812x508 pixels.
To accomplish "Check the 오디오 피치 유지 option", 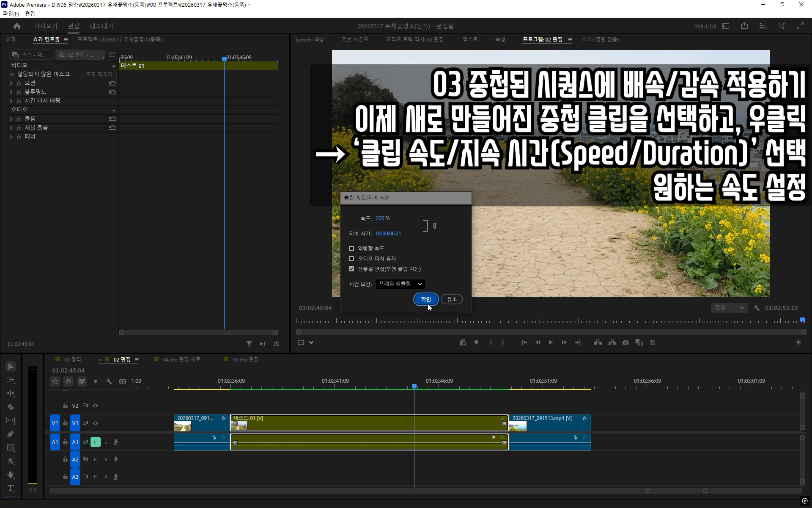I will [x=351, y=259].
